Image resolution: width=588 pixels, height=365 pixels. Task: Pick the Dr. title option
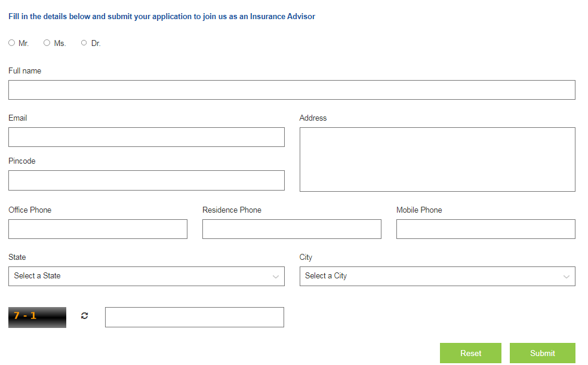84,43
